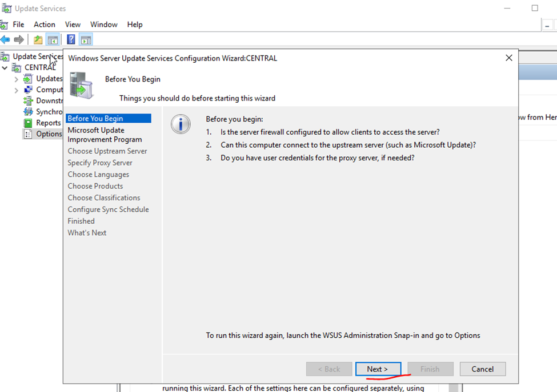Viewport: 557px width, 392px height.
Task: Expand the Computers tree node
Action: 17,90
